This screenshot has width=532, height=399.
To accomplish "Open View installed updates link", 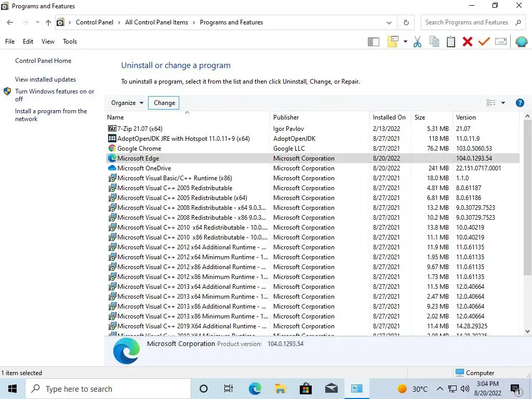I will tap(46, 79).
